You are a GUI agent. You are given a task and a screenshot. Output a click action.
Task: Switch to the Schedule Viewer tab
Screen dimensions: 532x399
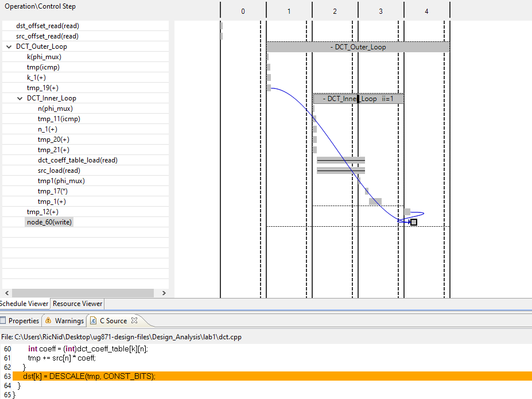(24, 304)
